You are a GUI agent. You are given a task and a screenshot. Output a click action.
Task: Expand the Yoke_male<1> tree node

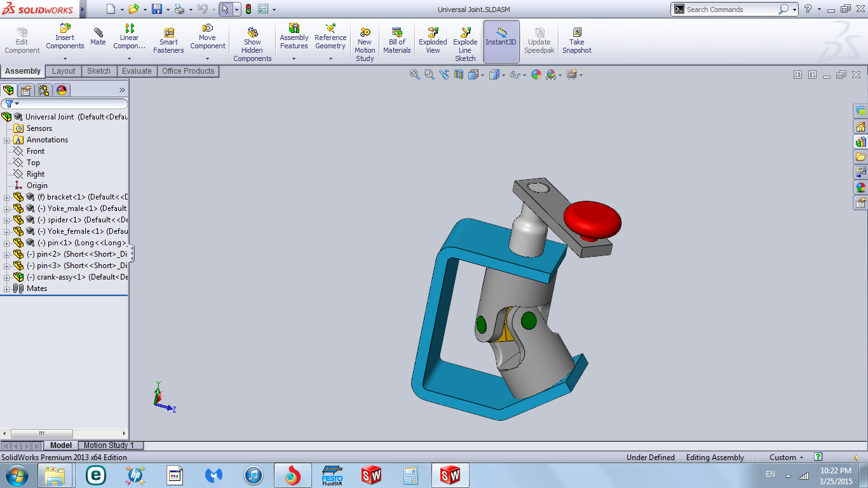[7, 208]
